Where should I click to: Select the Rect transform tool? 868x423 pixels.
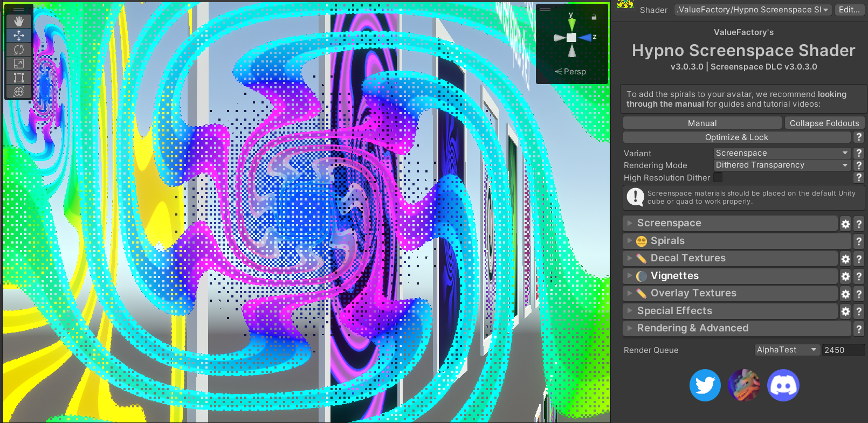tap(19, 78)
